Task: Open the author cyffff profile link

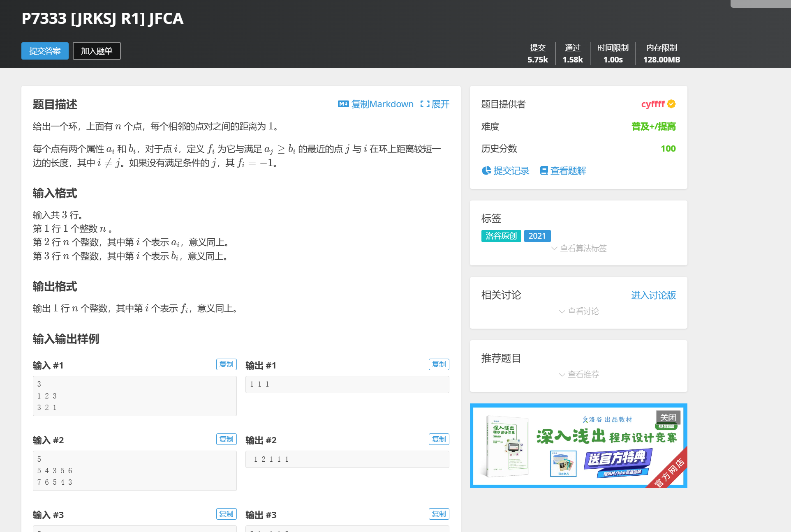Action: [x=652, y=104]
